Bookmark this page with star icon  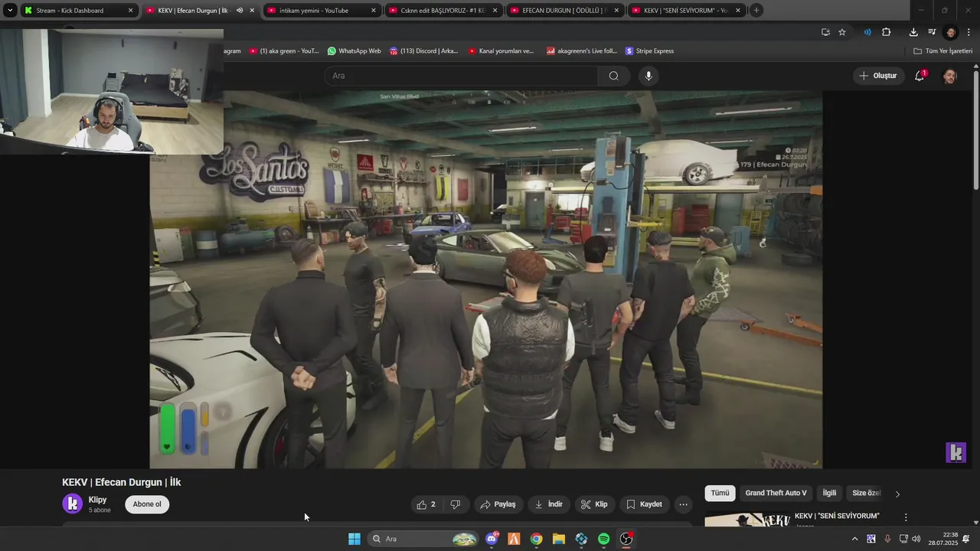click(842, 32)
